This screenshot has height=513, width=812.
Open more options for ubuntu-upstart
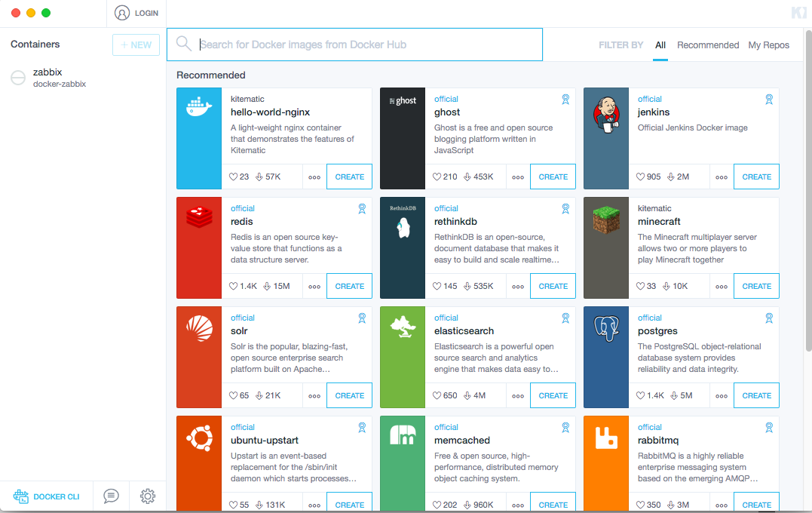click(x=314, y=505)
